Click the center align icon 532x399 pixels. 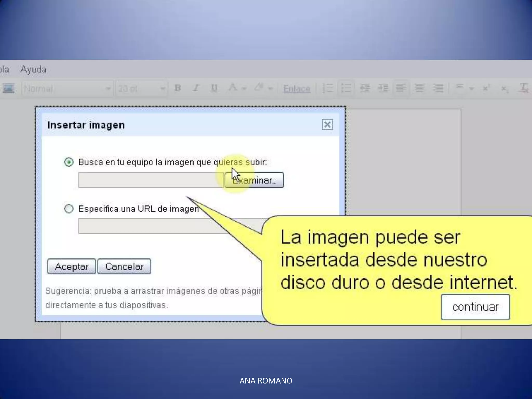click(x=419, y=88)
